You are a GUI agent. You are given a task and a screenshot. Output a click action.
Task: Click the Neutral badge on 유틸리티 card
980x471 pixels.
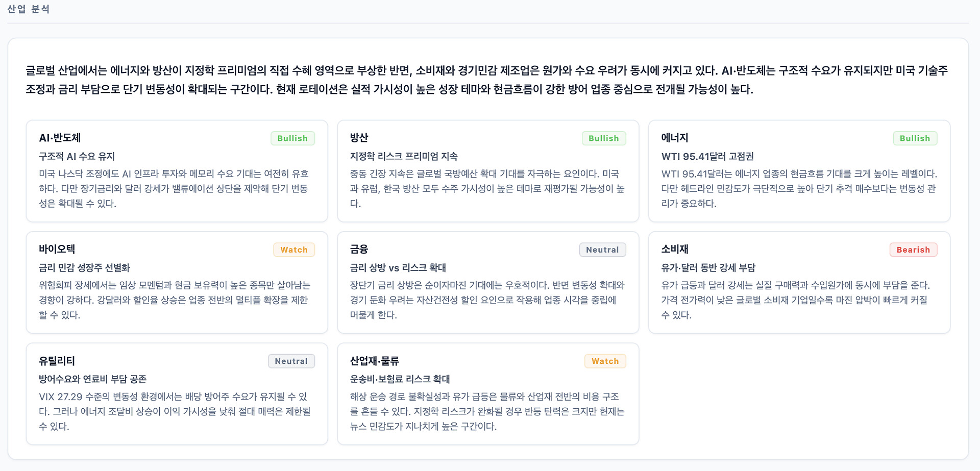pyautogui.click(x=291, y=361)
